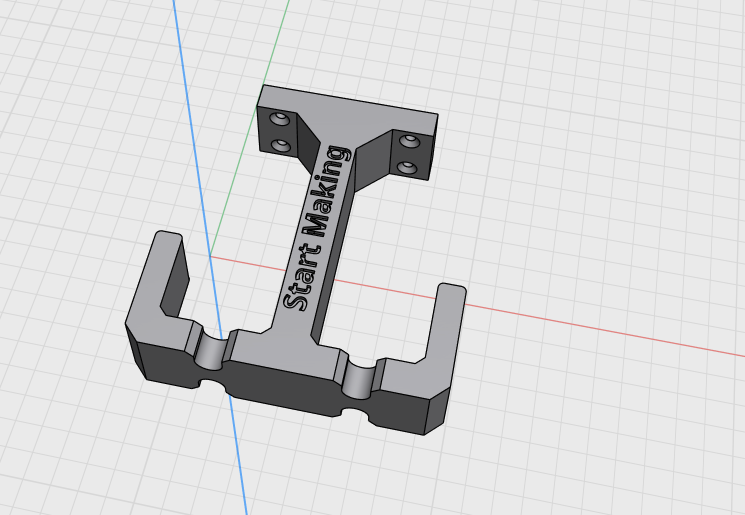
Task: Click the lower screw hole on left flange
Action: pos(280,145)
